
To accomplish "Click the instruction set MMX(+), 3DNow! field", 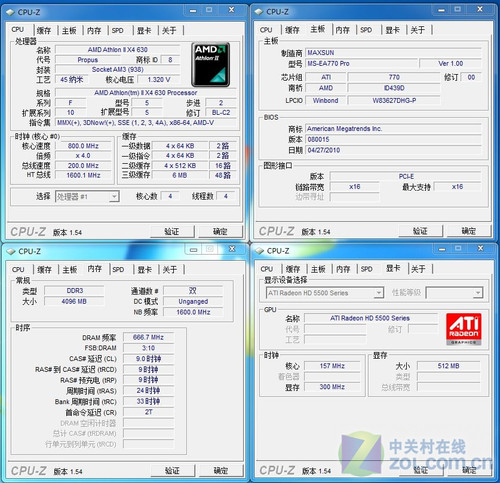I will pyautogui.click(x=146, y=123).
